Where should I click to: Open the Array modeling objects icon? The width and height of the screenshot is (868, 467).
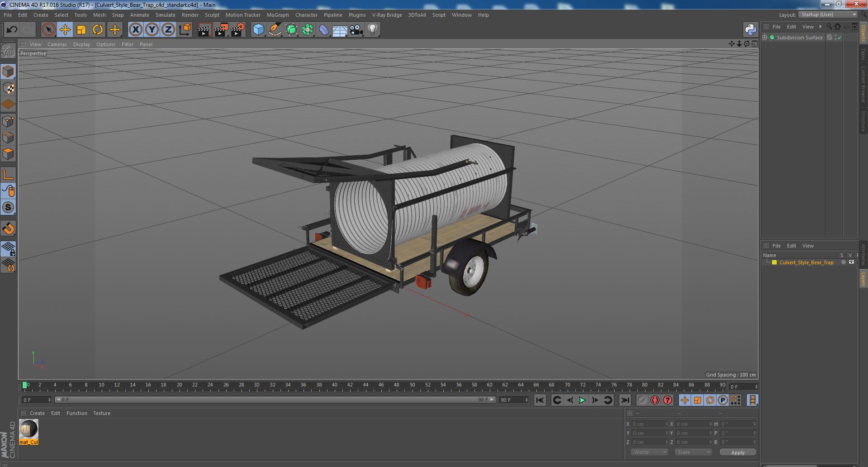308,30
